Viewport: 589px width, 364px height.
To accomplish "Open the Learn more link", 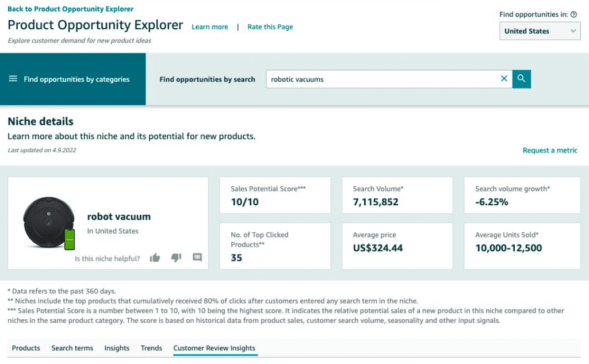I will 210,27.
